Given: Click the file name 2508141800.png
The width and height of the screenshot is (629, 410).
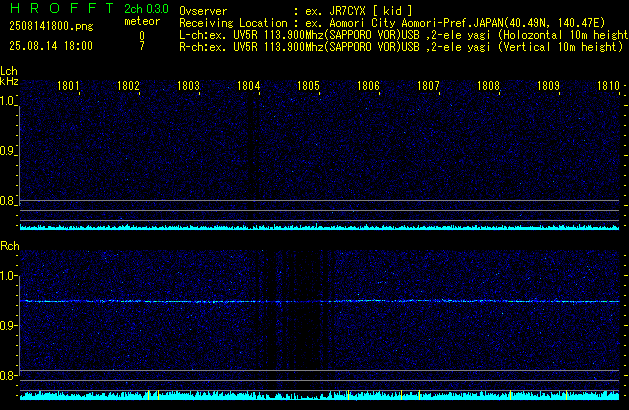Looking at the screenshot, I should [51, 26].
